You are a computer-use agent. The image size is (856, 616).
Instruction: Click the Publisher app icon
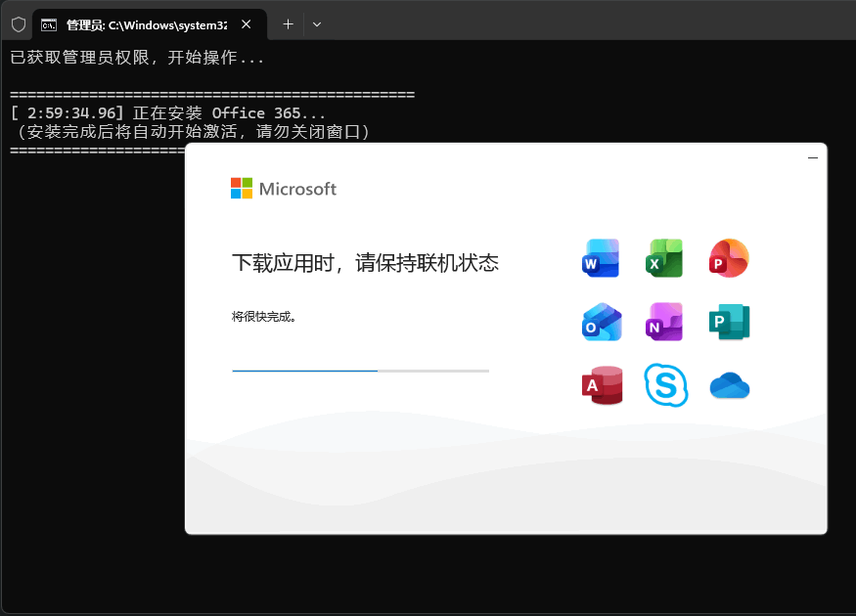click(x=729, y=322)
